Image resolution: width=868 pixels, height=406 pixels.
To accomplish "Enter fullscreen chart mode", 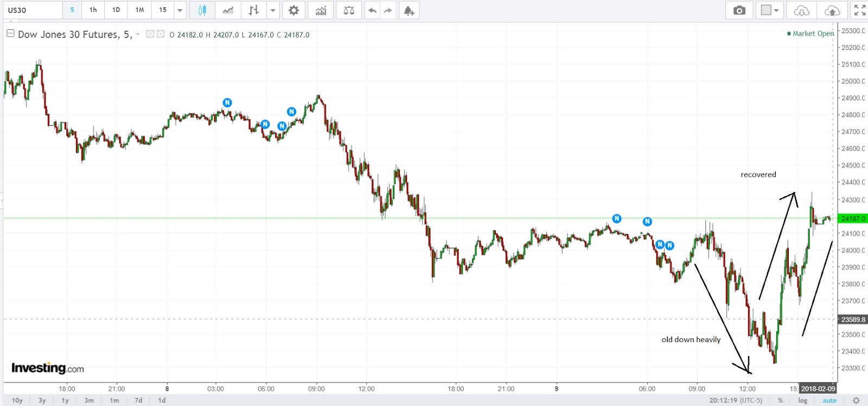I will 860,10.
